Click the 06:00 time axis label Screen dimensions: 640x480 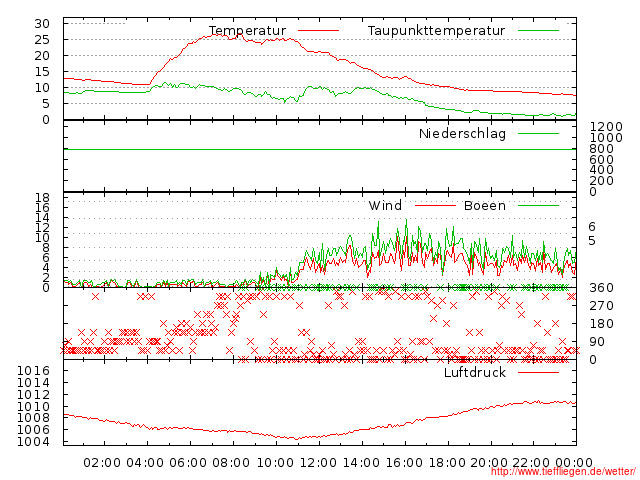(188, 463)
